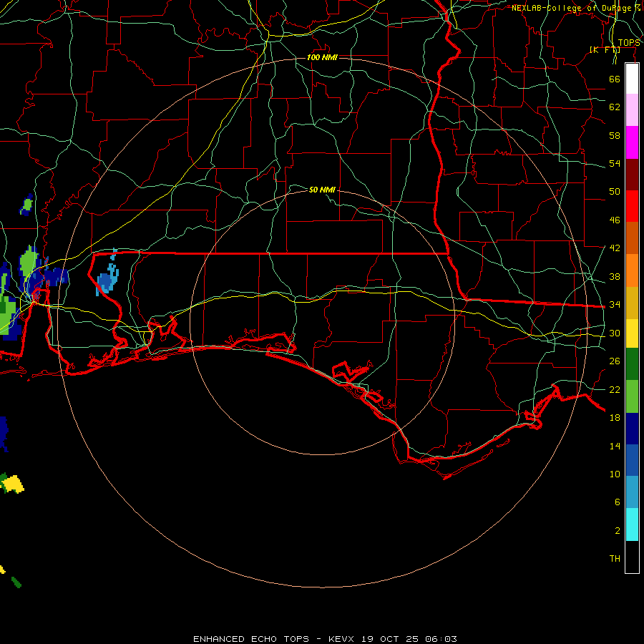Image resolution: width=644 pixels, height=644 pixels.
Task: Pick the dark maroon legend swatch
Action: (x=632, y=175)
